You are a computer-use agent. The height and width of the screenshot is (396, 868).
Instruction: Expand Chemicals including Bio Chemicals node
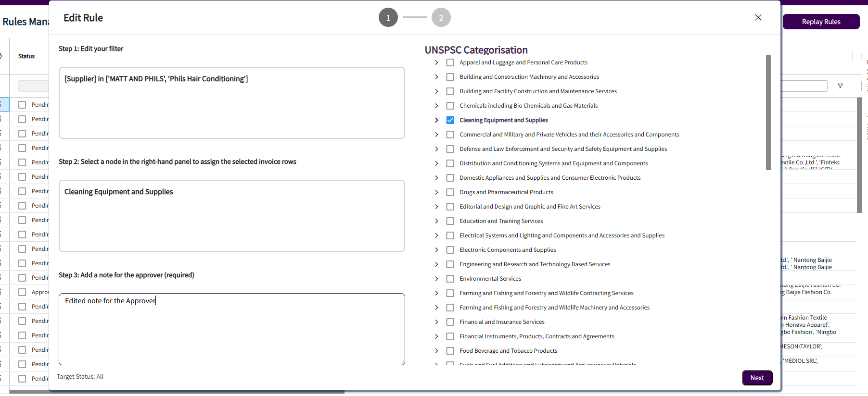(x=436, y=106)
